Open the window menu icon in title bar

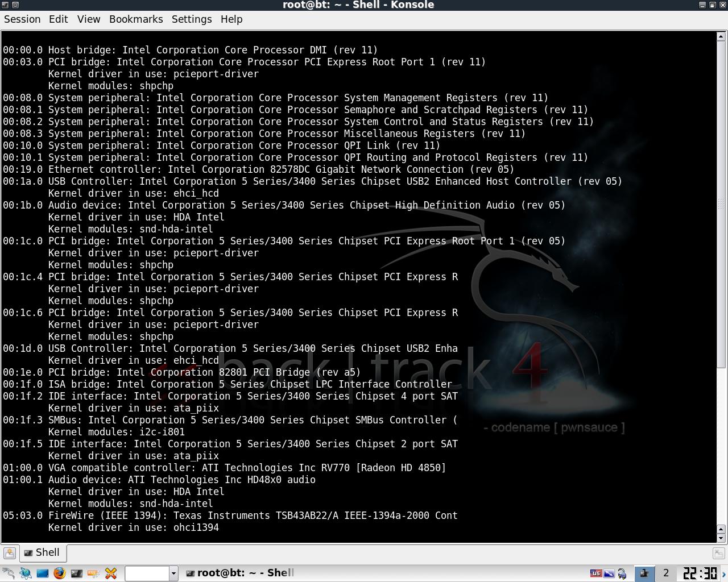click(x=5, y=5)
